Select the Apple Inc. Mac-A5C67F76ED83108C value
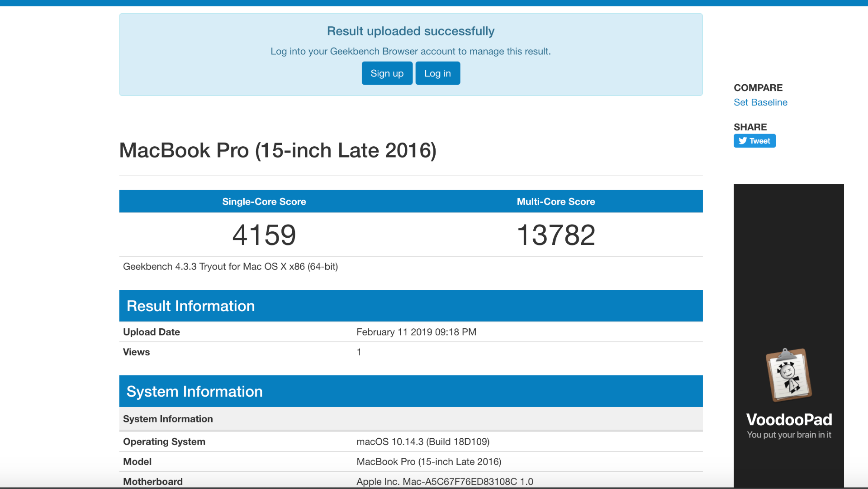Screen dimensions: 868x489 click(445, 481)
